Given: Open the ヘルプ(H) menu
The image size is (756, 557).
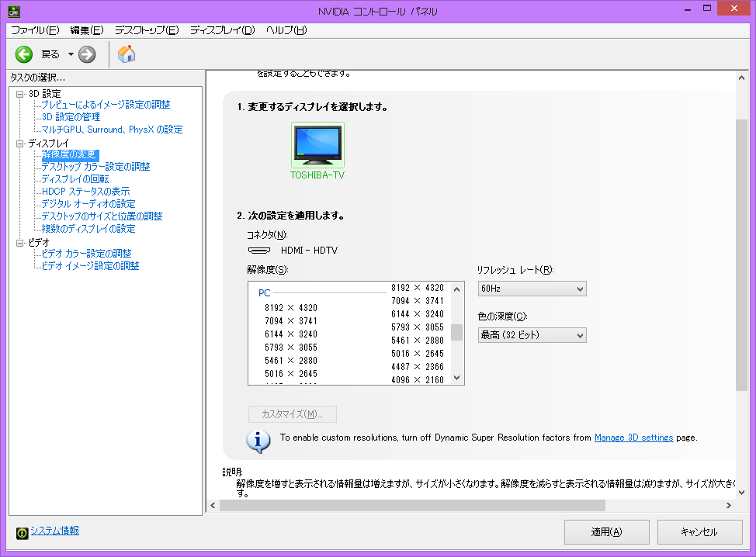Looking at the screenshot, I should tap(286, 30).
